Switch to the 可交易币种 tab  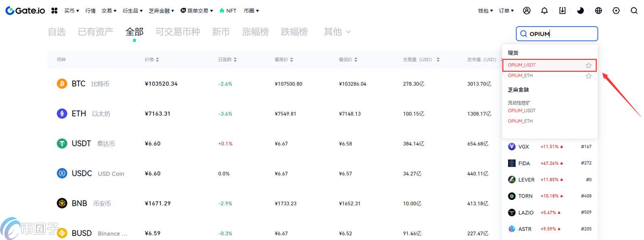(x=178, y=32)
